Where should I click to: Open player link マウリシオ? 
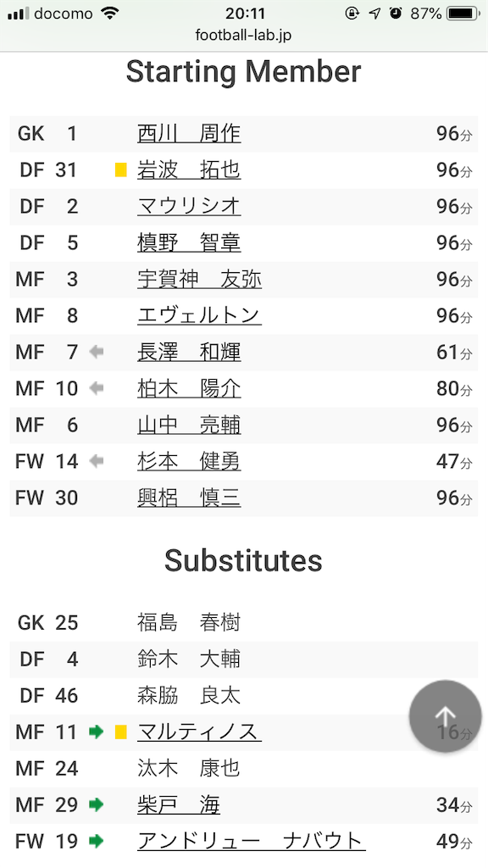pos(189,207)
